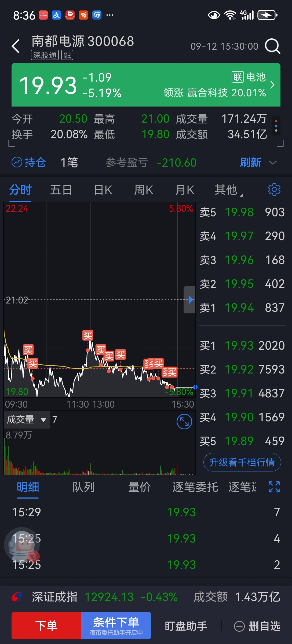Switch to the 月K chart tab

[x=185, y=190]
